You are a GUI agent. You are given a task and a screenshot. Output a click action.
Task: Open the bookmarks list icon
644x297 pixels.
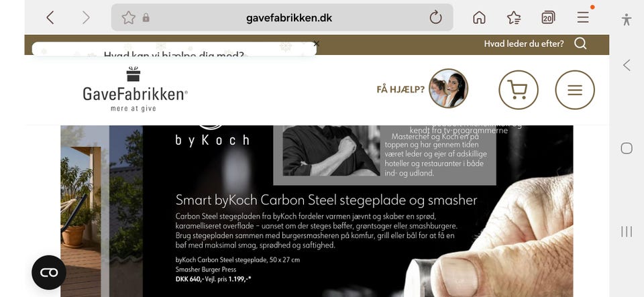pos(514,17)
